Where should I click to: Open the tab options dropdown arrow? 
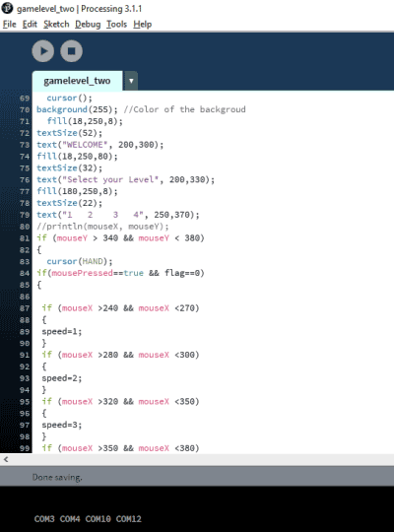pyautogui.click(x=131, y=81)
